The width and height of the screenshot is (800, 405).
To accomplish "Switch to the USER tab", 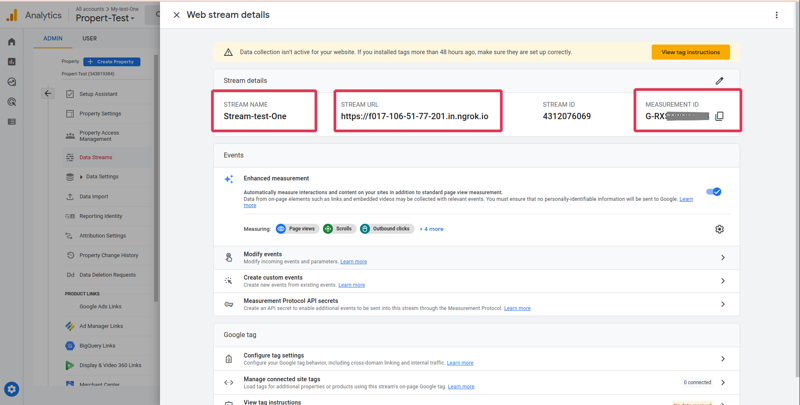I will point(90,38).
